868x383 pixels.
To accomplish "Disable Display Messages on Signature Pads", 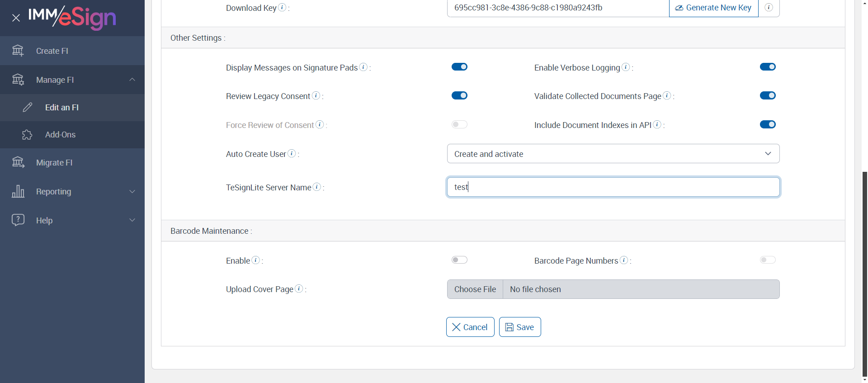I will coord(459,67).
